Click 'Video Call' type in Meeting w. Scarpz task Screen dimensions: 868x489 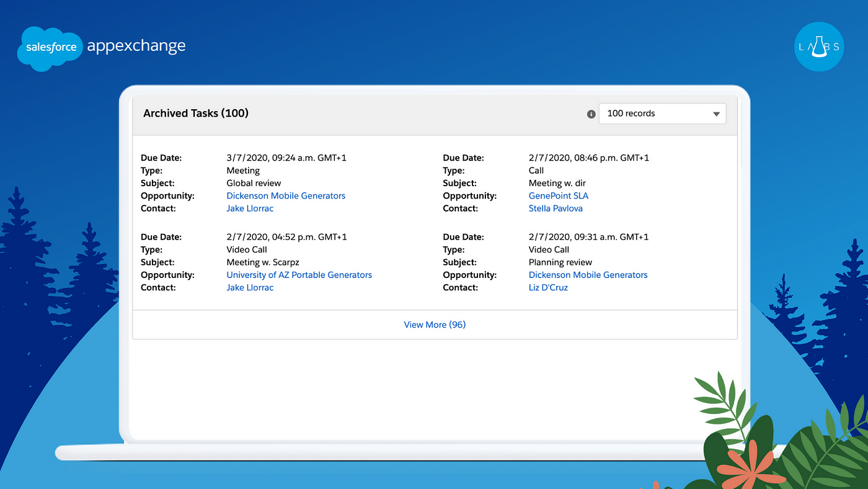pos(247,249)
